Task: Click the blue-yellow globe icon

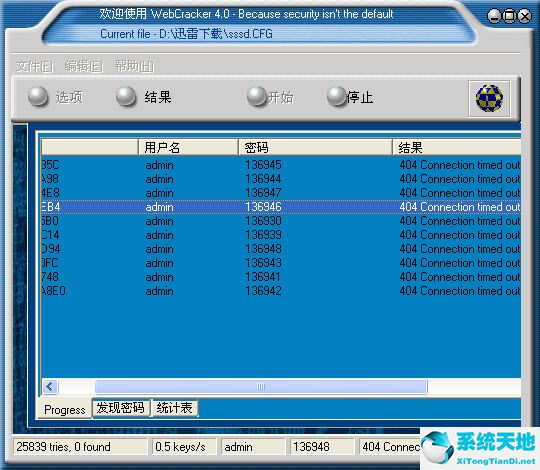Action: [489, 99]
